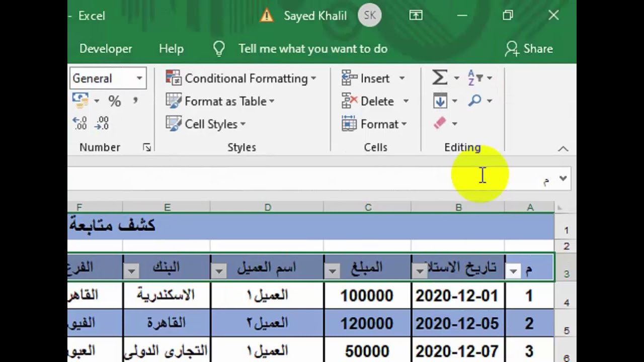Click the AutoSum sigma icon
The width and height of the screenshot is (644, 362).
click(x=440, y=78)
